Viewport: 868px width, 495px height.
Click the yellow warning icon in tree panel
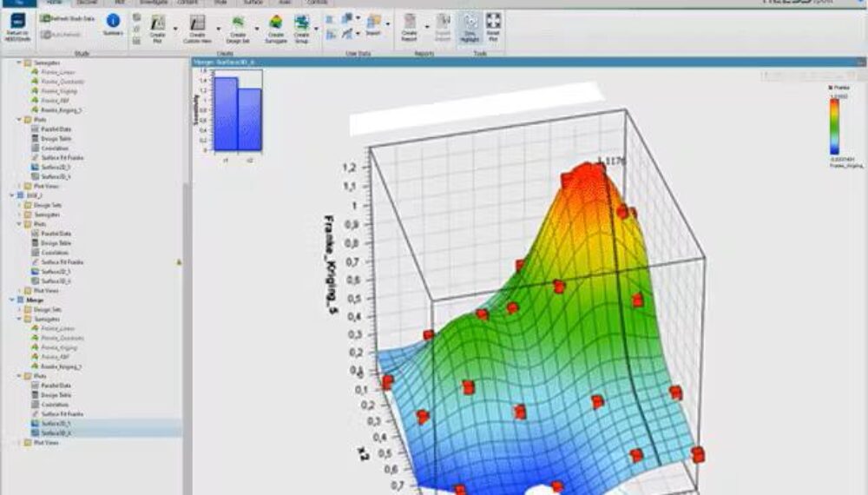click(179, 262)
